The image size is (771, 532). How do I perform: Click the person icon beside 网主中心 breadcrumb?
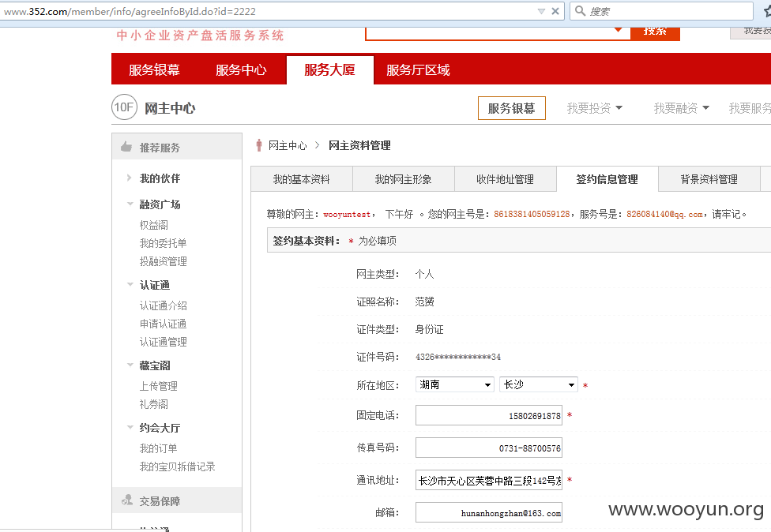coord(259,145)
